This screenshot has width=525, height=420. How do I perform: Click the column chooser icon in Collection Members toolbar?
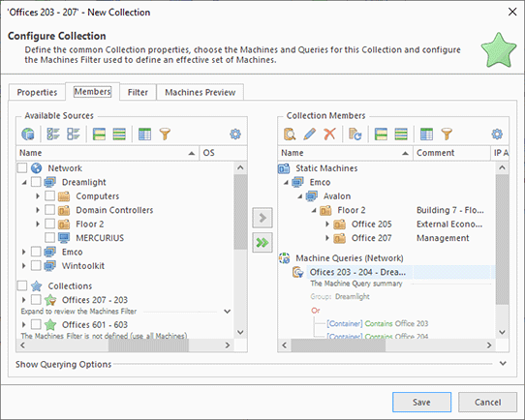pyautogui.click(x=426, y=135)
